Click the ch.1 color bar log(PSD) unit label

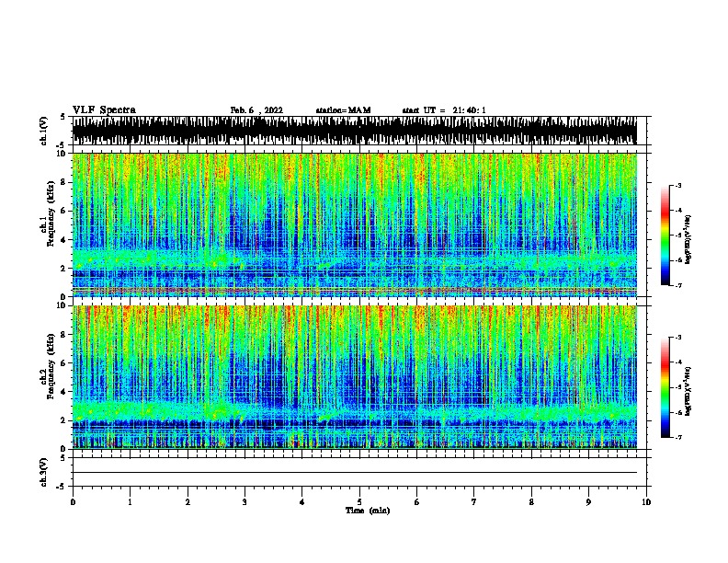688,239
